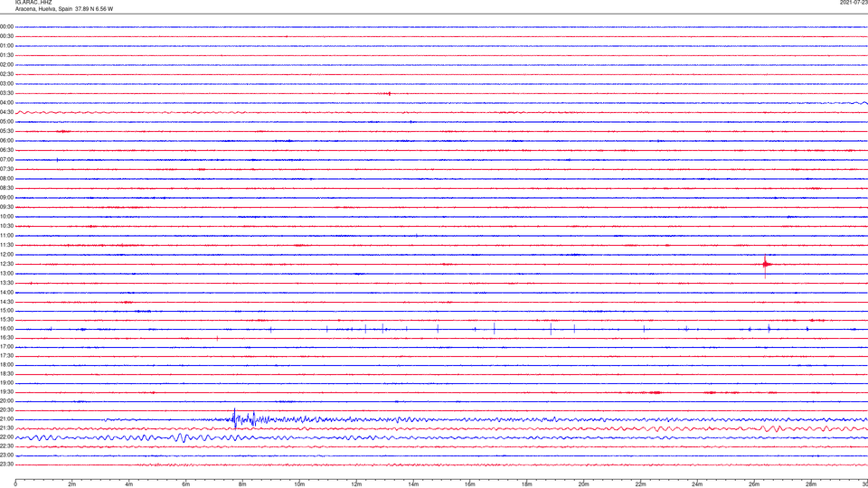
Task: Select the 23:30 trace time label
Action: [6, 465]
